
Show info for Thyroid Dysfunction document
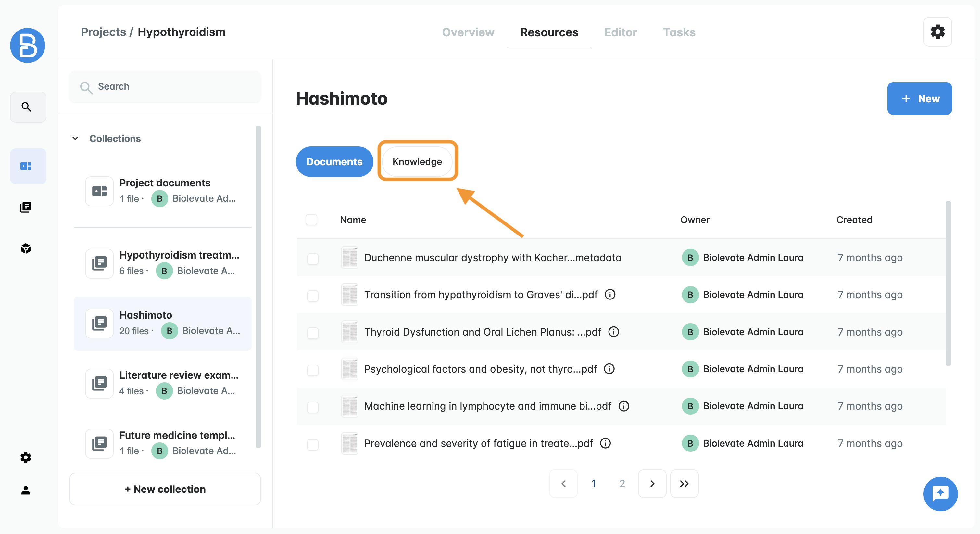pyautogui.click(x=613, y=332)
